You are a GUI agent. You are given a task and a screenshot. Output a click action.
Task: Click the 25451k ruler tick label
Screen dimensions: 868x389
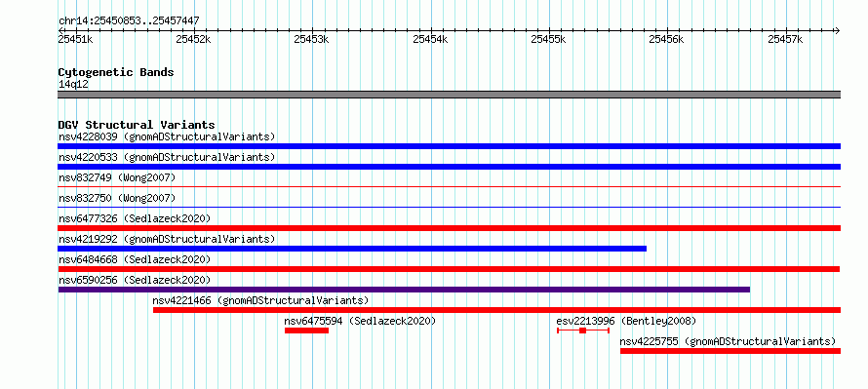click(x=75, y=39)
